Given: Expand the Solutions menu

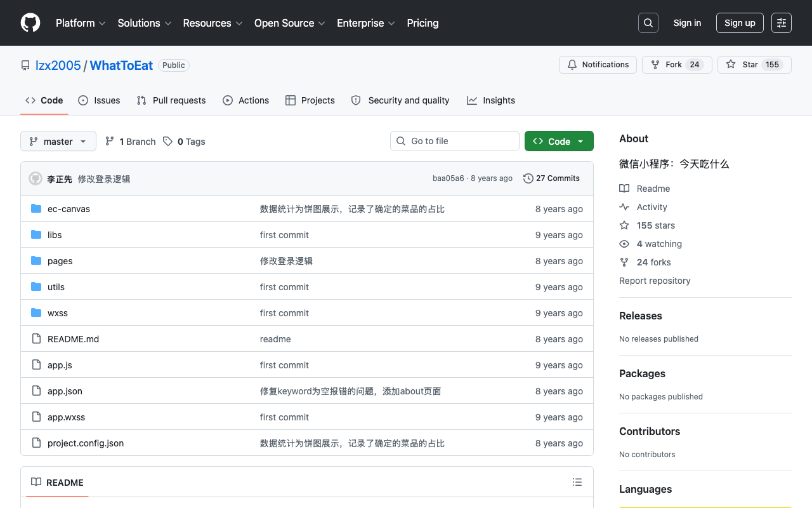Looking at the screenshot, I should point(145,23).
